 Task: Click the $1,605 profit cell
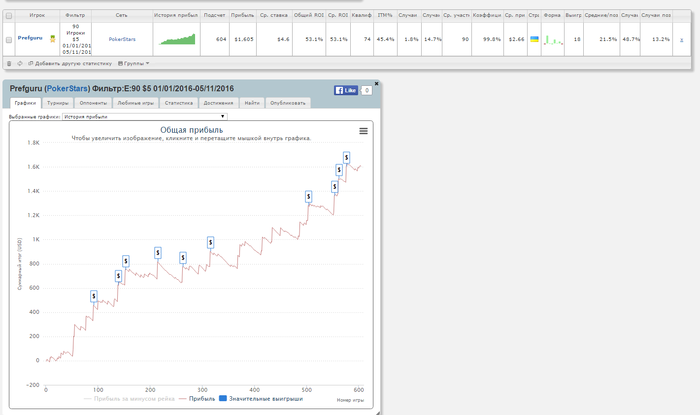click(244, 39)
